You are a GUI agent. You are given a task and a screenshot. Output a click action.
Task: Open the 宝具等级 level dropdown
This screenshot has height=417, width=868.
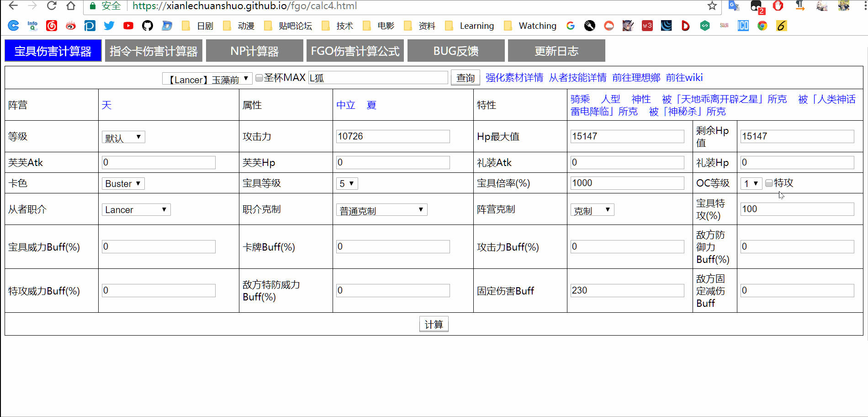[347, 183]
